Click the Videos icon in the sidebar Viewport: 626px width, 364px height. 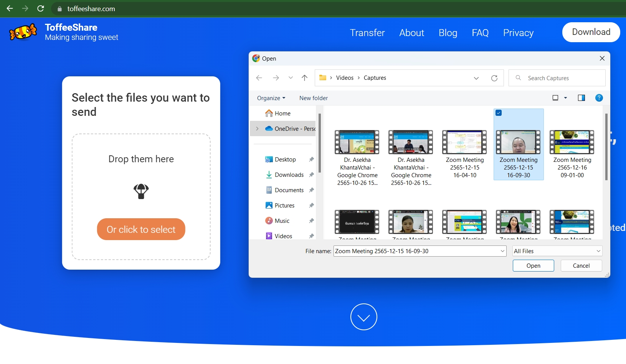point(269,236)
